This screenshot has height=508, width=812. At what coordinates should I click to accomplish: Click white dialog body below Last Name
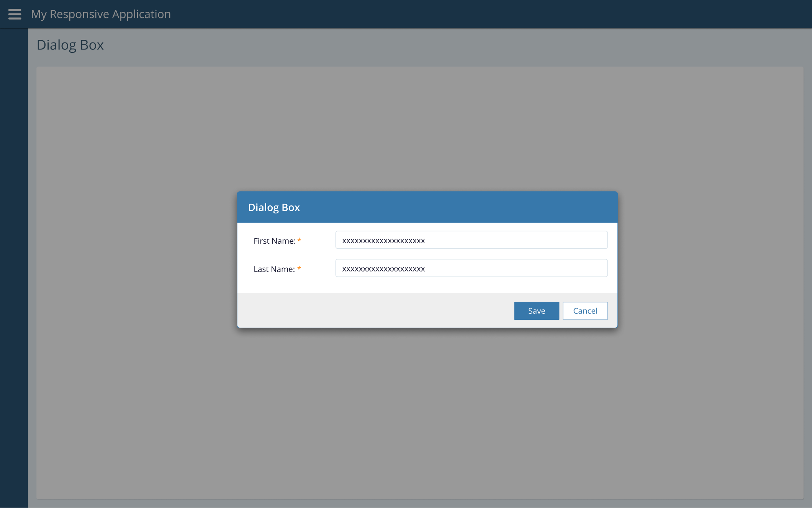(x=421, y=285)
